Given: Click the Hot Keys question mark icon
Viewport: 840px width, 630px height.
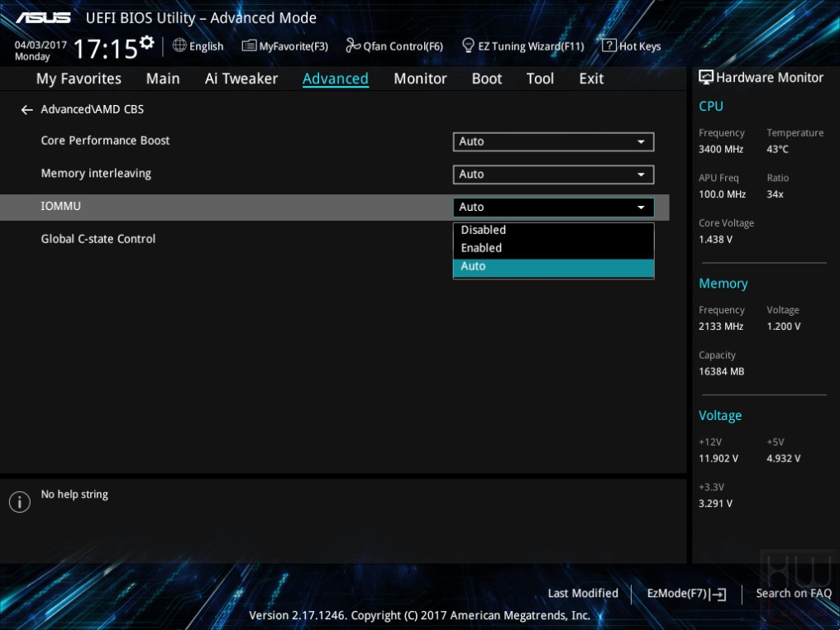Looking at the screenshot, I should 609,45.
